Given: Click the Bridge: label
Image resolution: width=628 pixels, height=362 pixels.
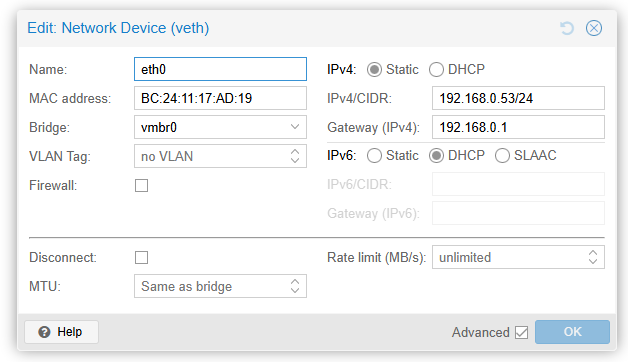Looking at the screenshot, I should tap(49, 128).
